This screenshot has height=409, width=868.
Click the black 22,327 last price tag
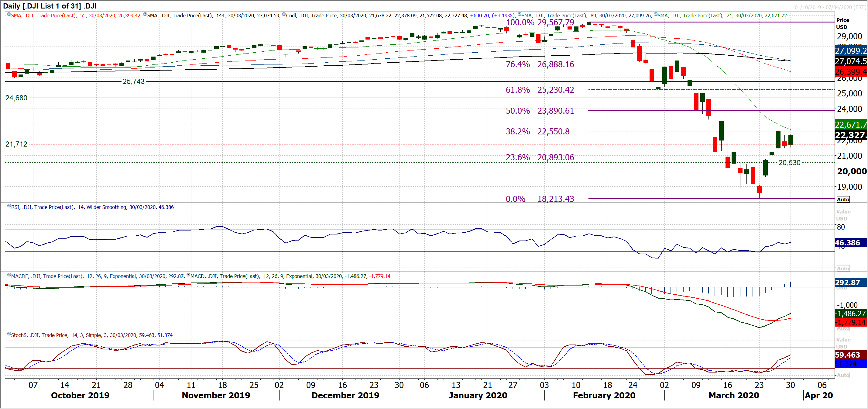tap(850, 135)
